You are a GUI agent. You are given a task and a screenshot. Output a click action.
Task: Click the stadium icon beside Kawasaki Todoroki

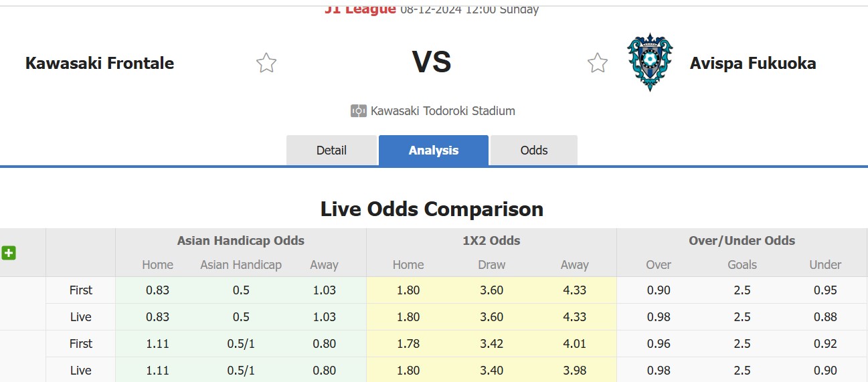tap(359, 111)
